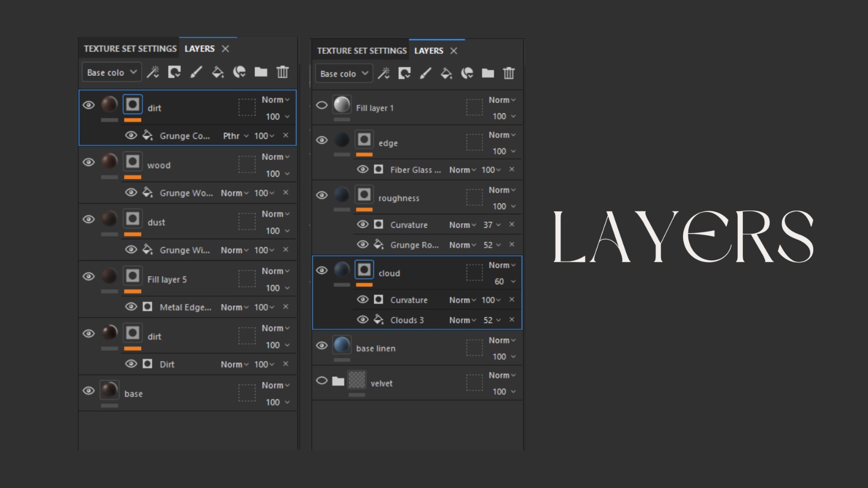This screenshot has width=868, height=488.
Task: Click the add folder icon in right panel toolbar
Action: [488, 73]
